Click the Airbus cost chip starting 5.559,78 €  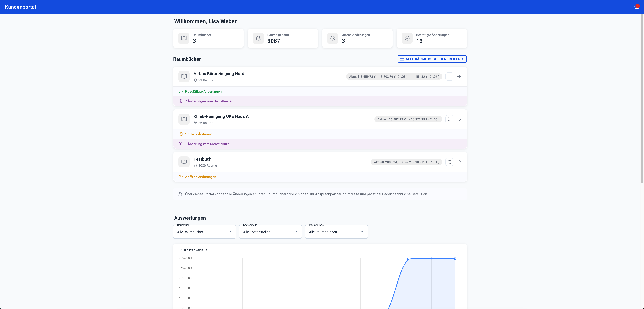[394, 77]
